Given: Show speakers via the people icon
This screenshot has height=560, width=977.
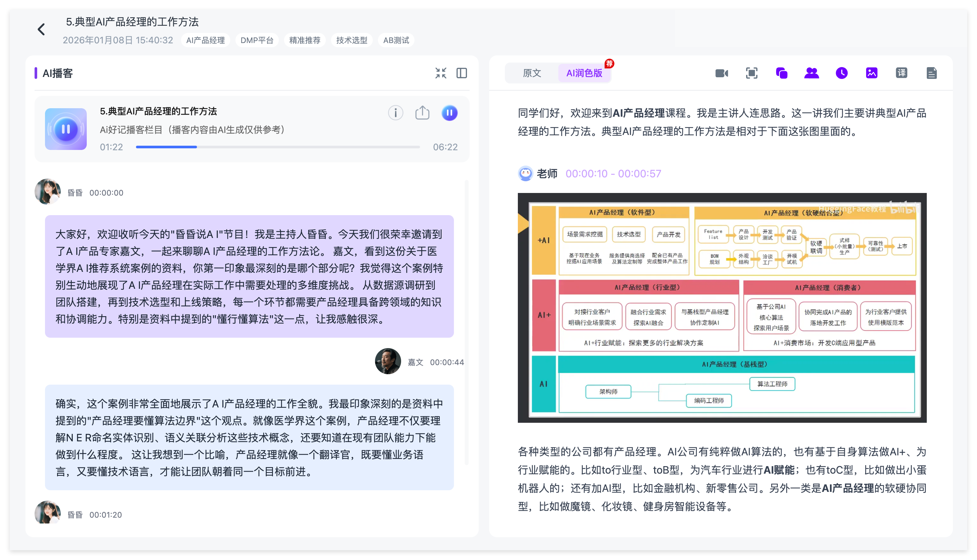Looking at the screenshot, I should click(811, 73).
